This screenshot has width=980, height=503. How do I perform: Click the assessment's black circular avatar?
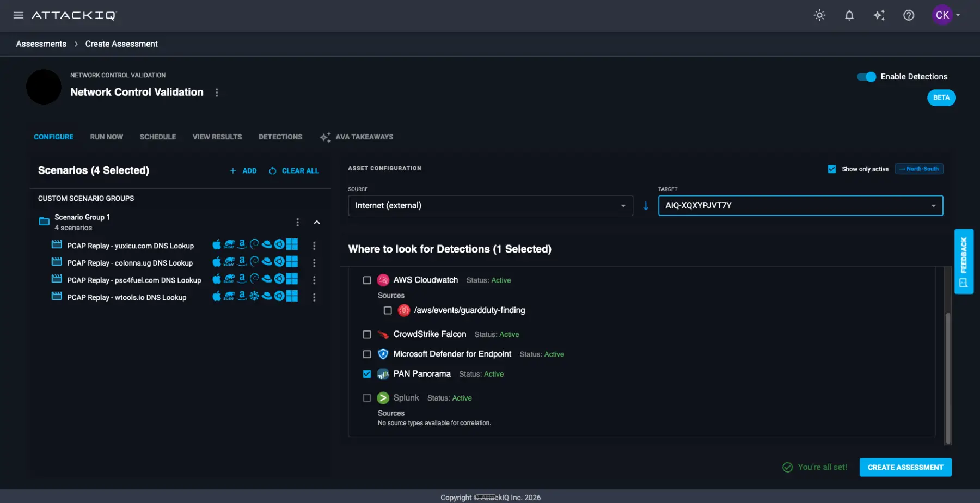(x=44, y=87)
